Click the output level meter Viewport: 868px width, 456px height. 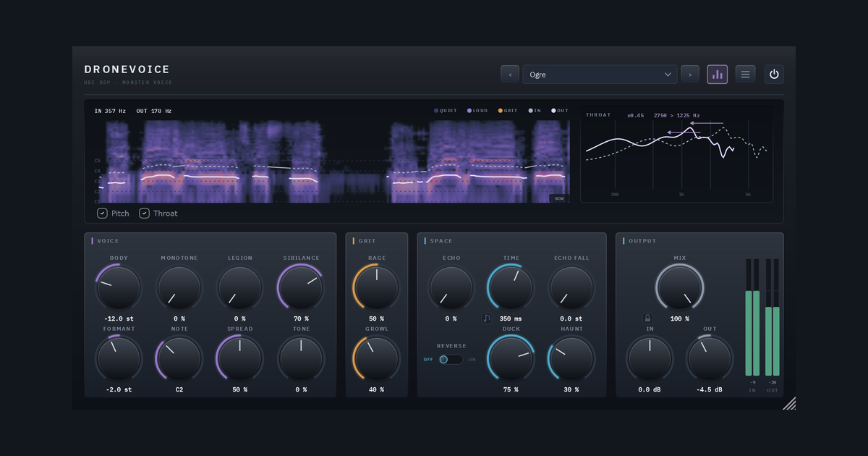773,317
